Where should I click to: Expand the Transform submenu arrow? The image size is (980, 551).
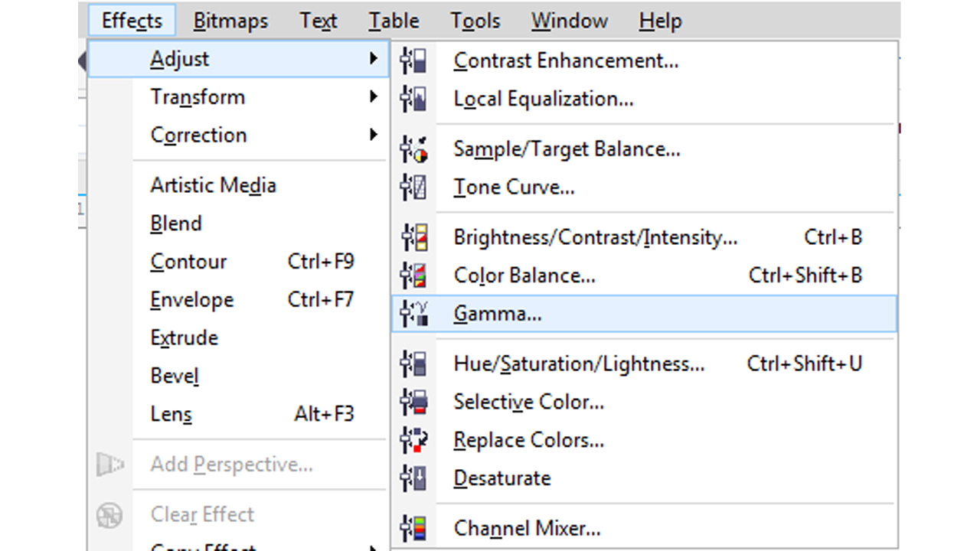pos(373,97)
